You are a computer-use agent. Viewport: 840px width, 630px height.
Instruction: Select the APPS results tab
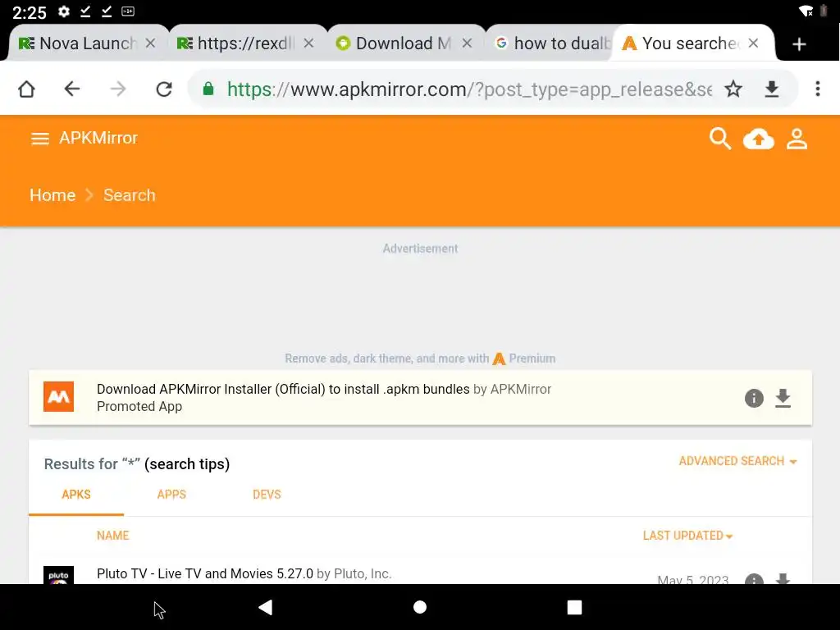[171, 495]
